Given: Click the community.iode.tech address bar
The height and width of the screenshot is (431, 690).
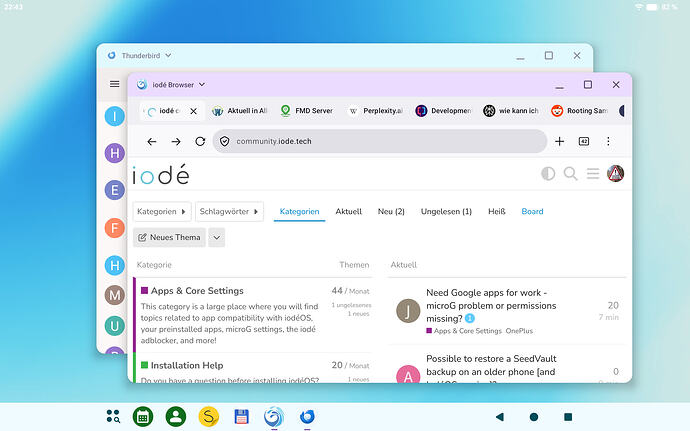Looking at the screenshot, I should coord(379,141).
